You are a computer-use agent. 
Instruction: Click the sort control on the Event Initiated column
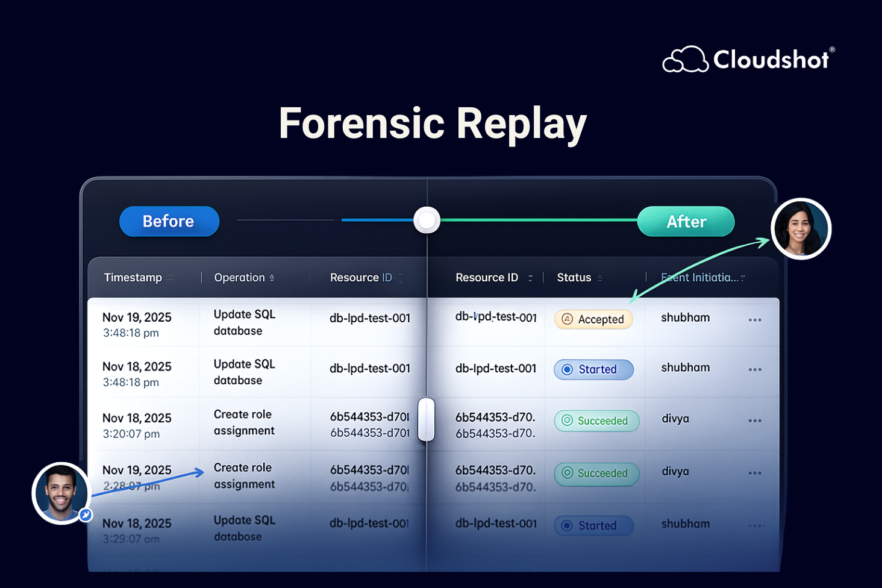point(743,277)
